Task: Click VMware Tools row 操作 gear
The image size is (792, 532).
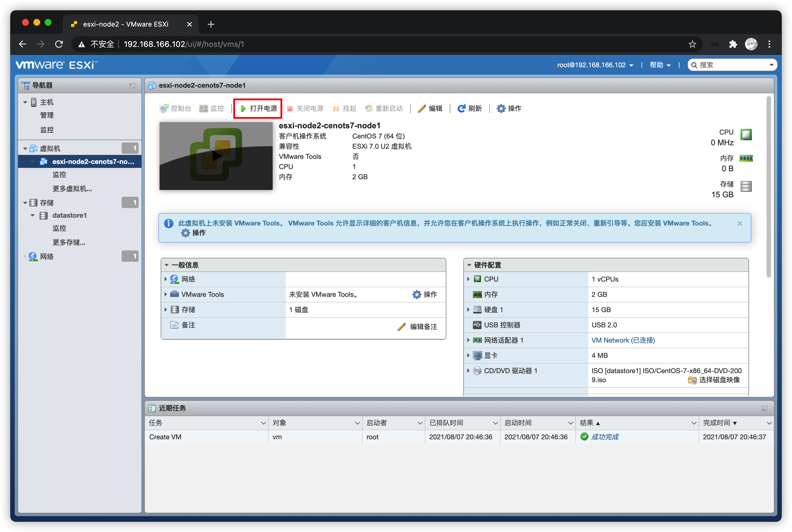Action: pyautogui.click(x=417, y=295)
